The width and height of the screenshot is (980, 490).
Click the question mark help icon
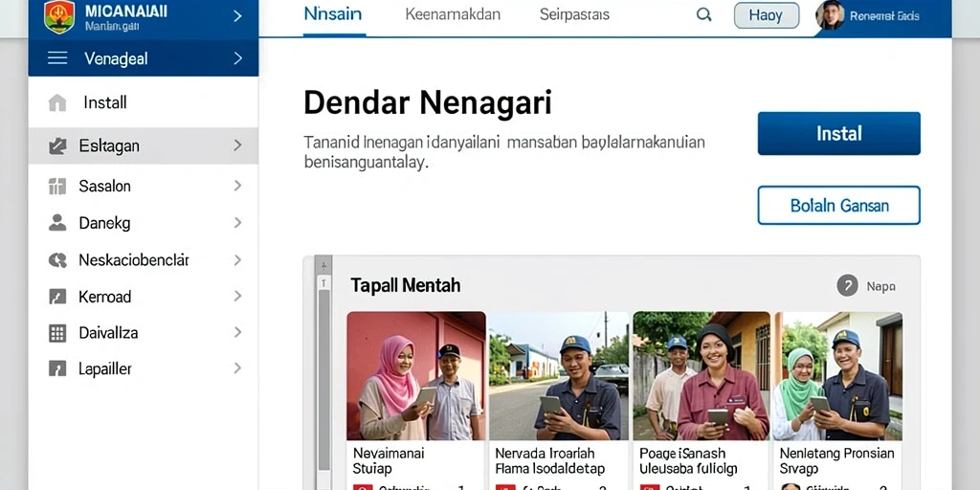click(847, 285)
